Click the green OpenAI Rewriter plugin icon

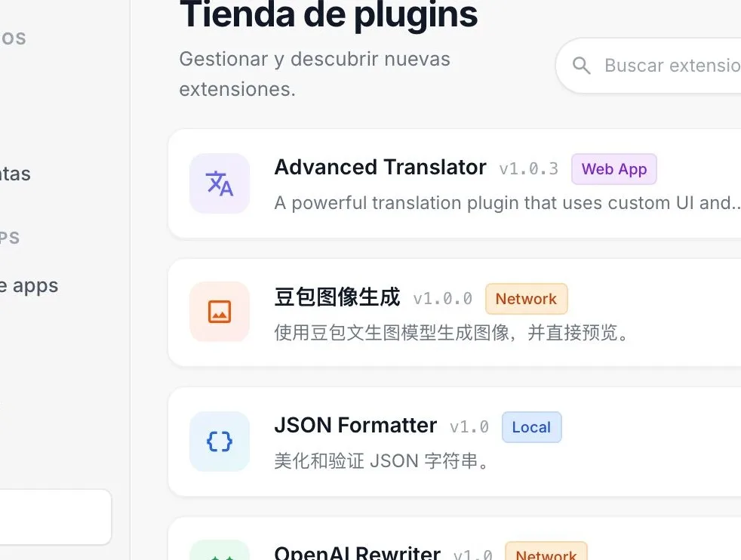[x=220, y=550]
